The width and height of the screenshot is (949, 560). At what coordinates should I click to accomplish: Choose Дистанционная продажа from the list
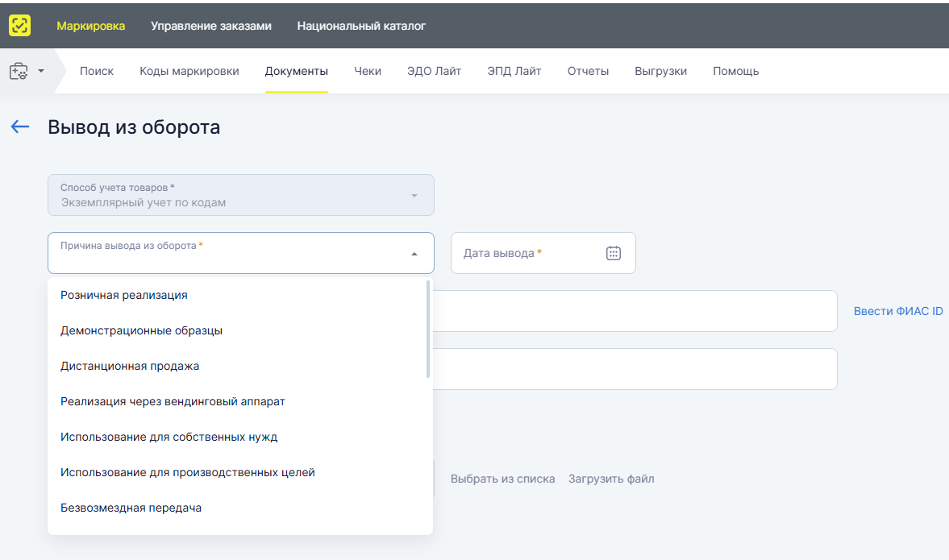click(130, 366)
